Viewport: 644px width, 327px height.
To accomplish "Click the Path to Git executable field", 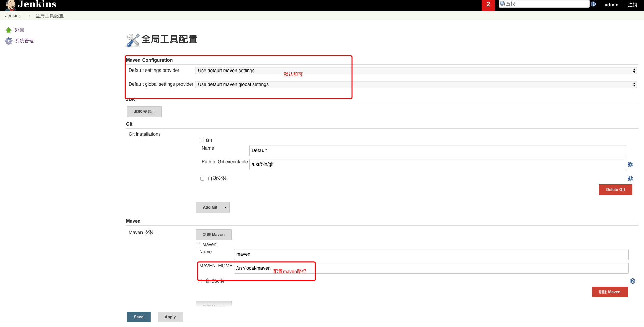I will point(438,164).
